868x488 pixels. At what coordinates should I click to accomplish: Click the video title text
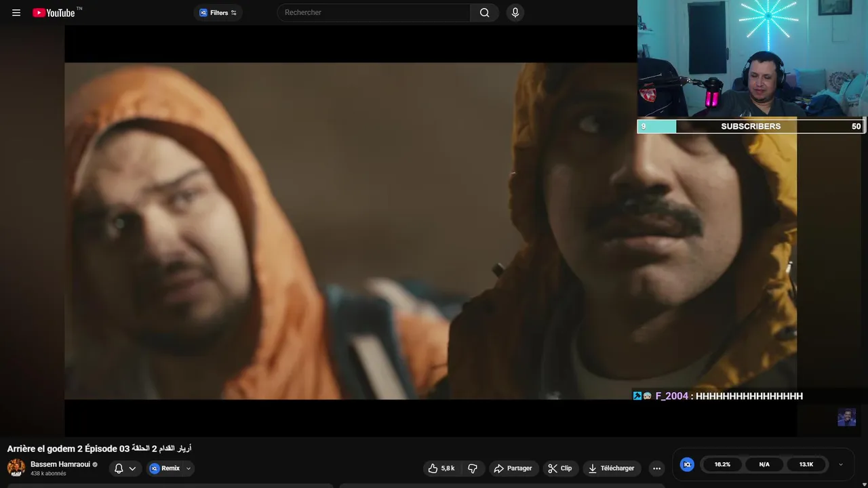click(99, 449)
